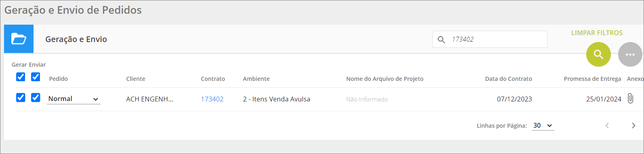
Task: Click the blue open-folder icon
Action: pyautogui.click(x=19, y=39)
